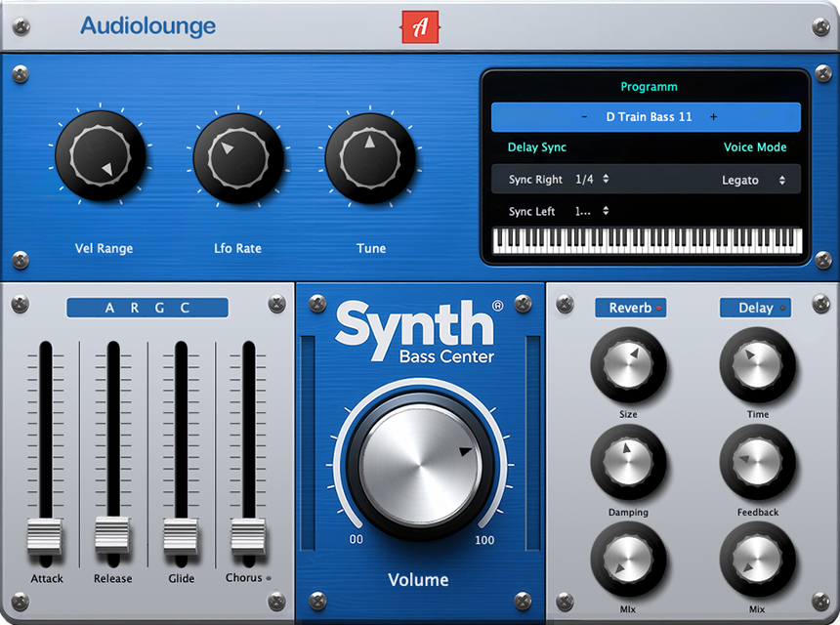Click the Delay Time knob

(757, 365)
